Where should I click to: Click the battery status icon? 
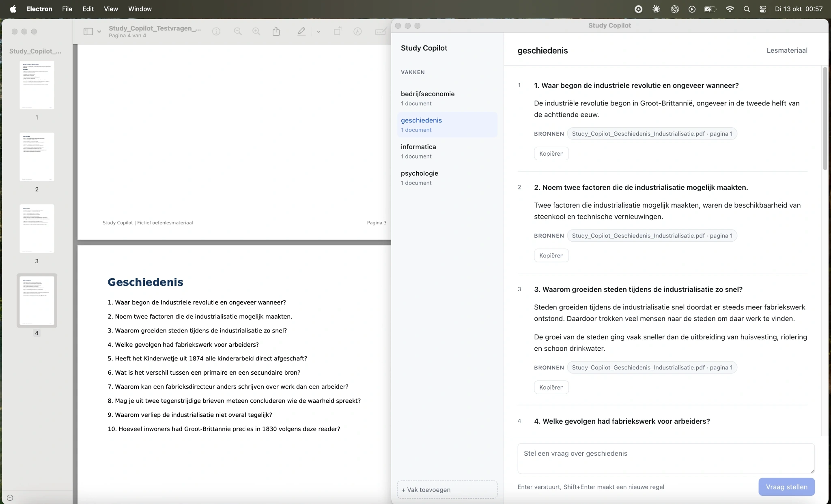[x=710, y=9]
